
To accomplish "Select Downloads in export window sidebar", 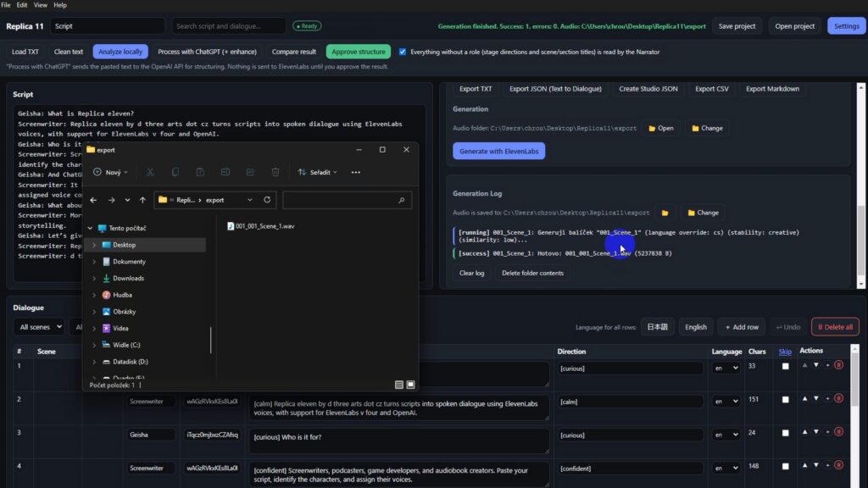I will (x=128, y=278).
